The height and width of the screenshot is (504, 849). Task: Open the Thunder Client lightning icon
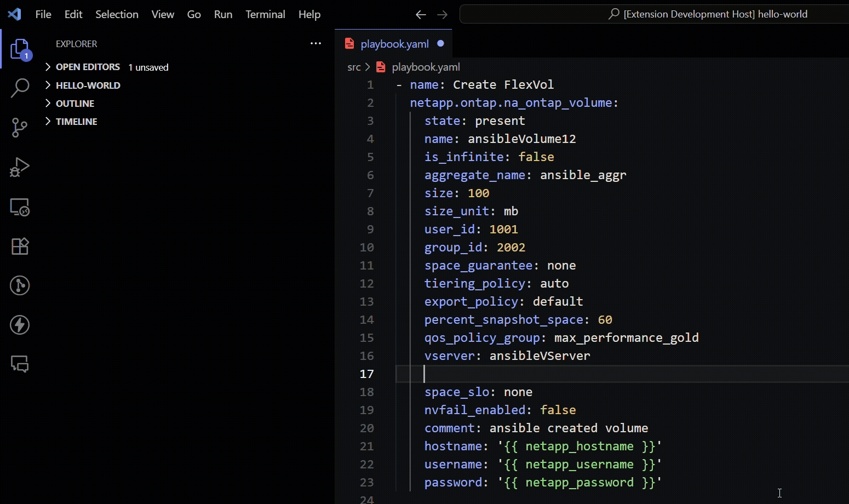[x=19, y=325]
